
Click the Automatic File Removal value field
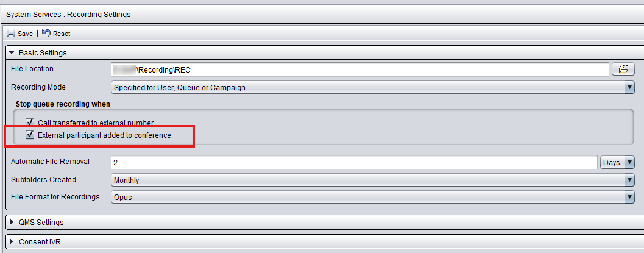(354, 162)
